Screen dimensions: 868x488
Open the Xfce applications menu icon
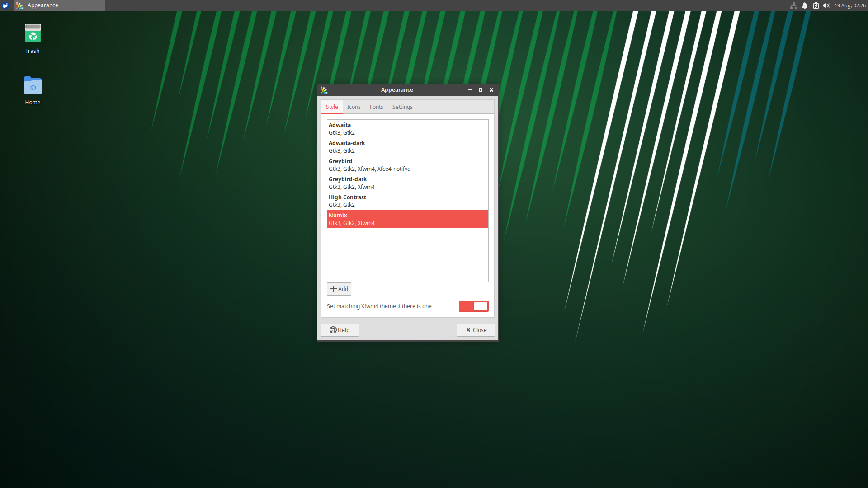pyautogui.click(x=5, y=5)
